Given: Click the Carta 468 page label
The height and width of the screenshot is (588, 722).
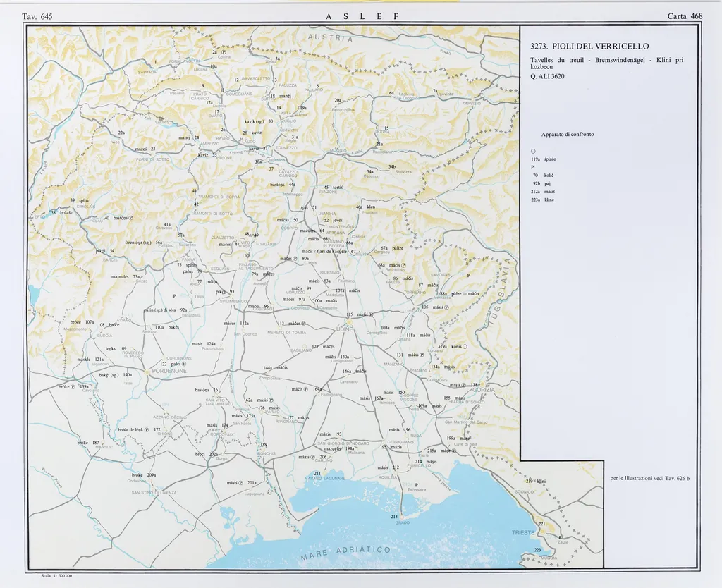Looking at the screenshot, I should pyautogui.click(x=685, y=16).
